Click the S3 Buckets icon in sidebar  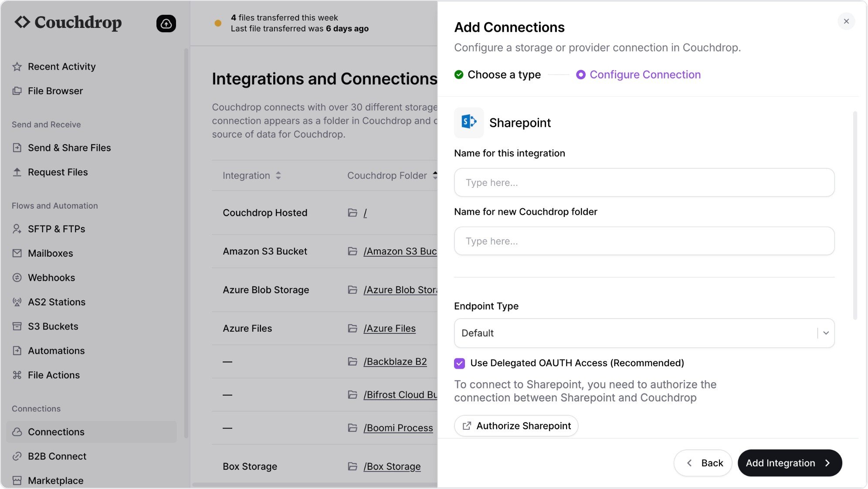[17, 326]
